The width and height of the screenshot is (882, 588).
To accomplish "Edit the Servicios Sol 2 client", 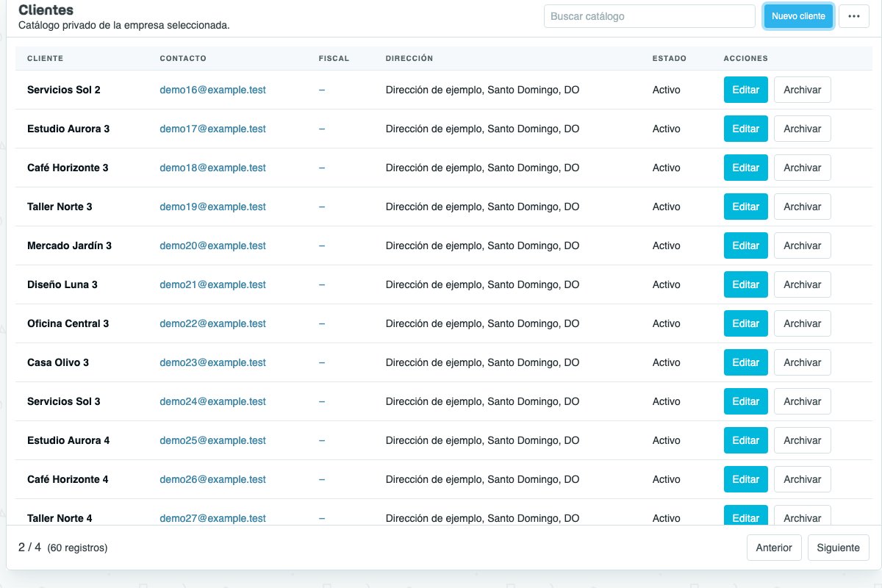I will tap(746, 90).
